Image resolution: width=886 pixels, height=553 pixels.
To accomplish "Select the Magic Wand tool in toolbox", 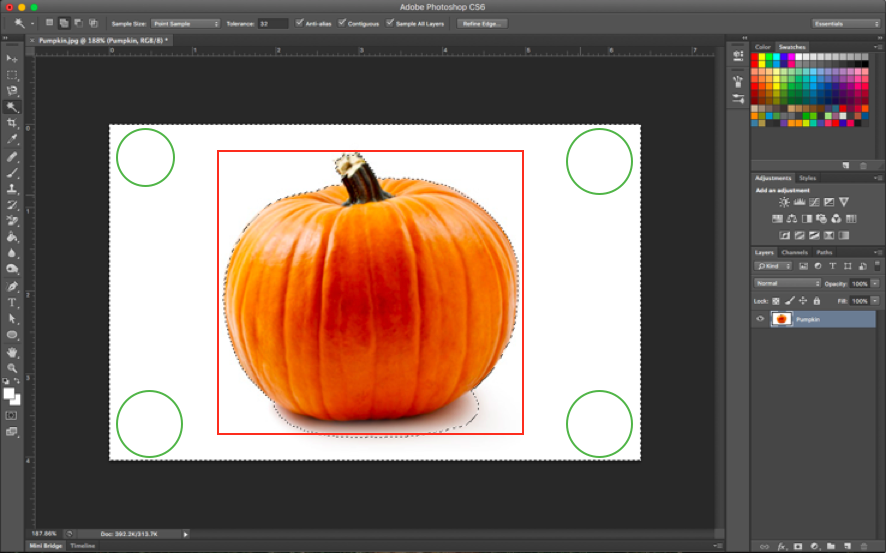I will click(x=12, y=107).
